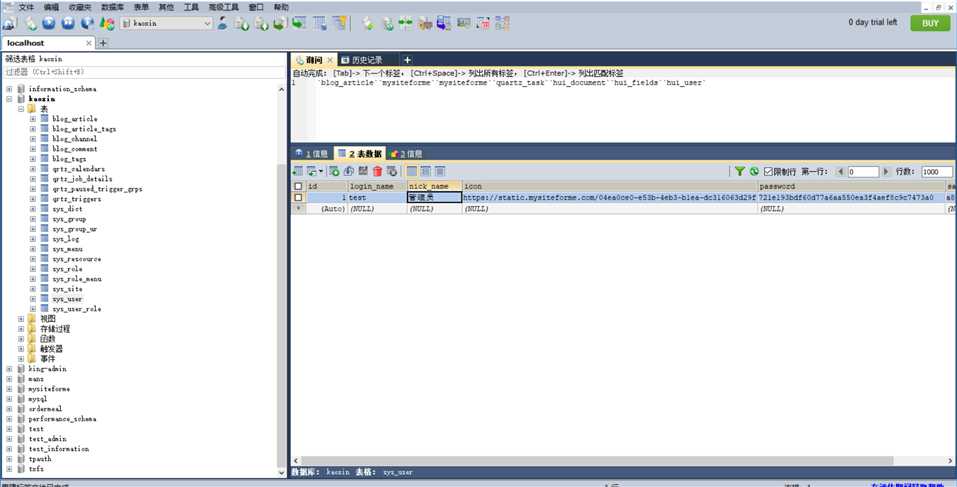Viewport: 957px width, 487px height.
Task: Open the 工具 menu
Action: [x=192, y=7]
